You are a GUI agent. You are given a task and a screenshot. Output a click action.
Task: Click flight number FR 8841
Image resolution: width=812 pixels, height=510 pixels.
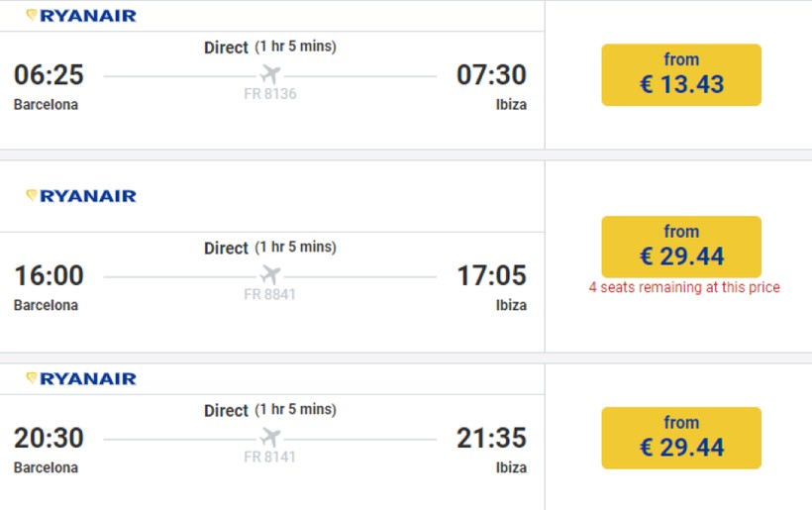click(x=269, y=294)
